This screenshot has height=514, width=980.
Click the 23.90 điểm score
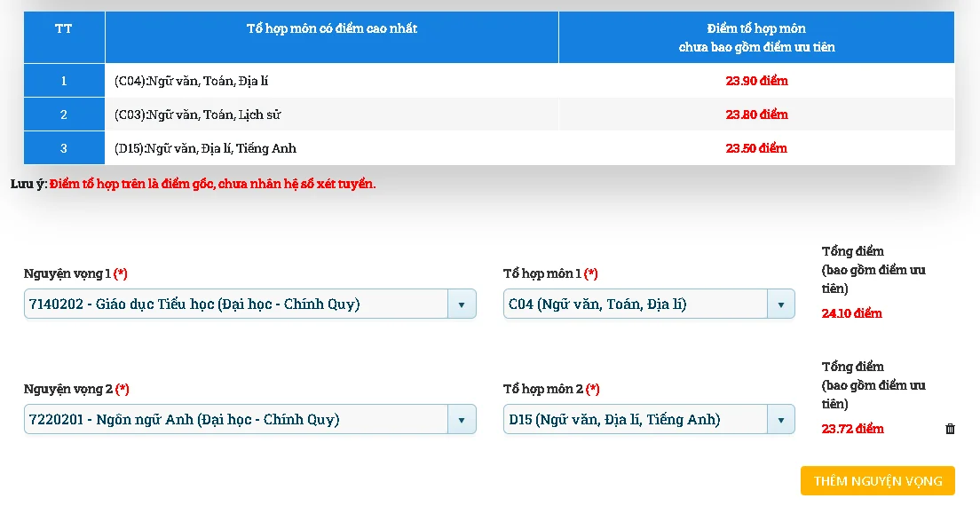756,81
